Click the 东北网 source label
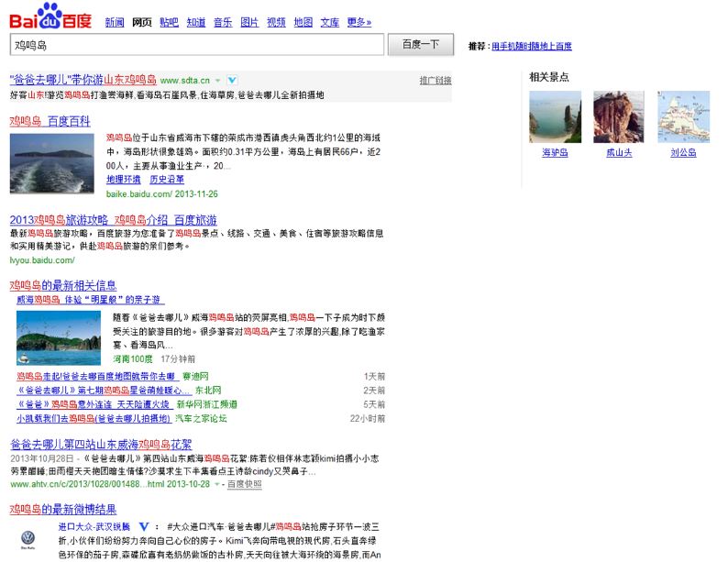Image resolution: width=728 pixels, height=562 pixels. coord(208,391)
